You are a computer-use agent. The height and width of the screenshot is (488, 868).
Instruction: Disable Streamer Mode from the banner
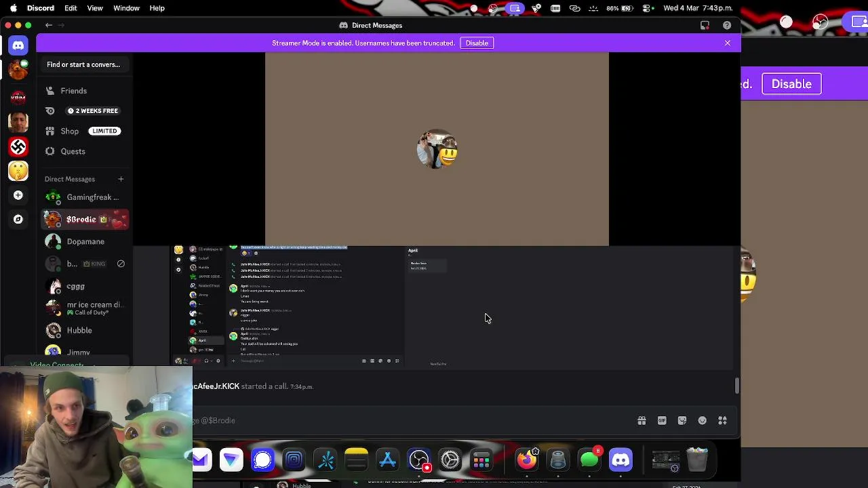click(477, 43)
